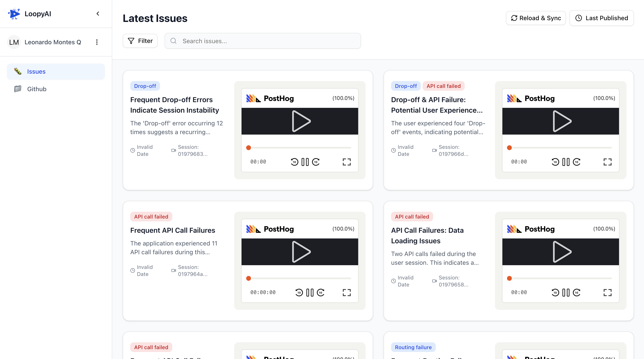Click the Last Published button

(601, 18)
